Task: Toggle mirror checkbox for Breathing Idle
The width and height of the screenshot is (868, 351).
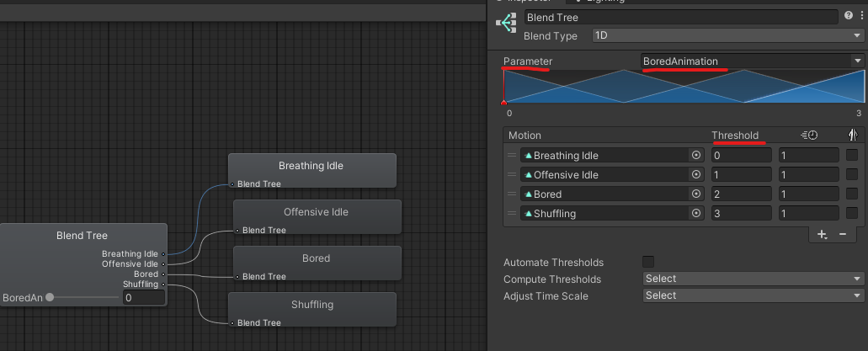Action: coord(852,156)
